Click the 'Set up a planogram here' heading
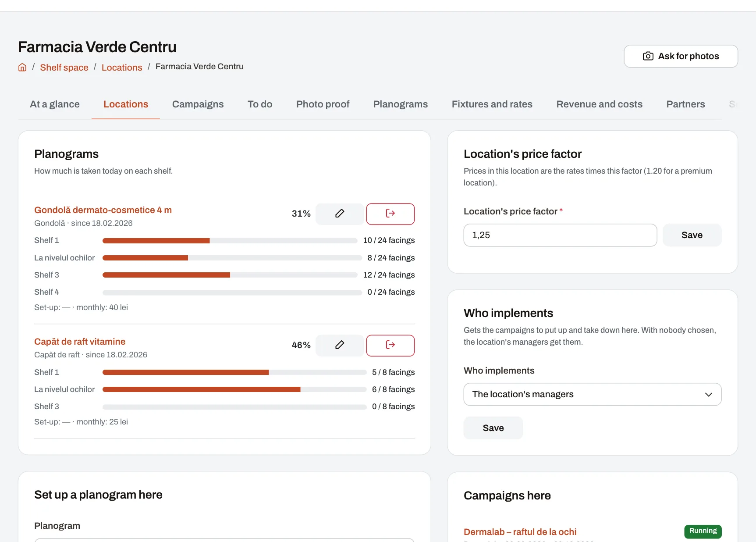The width and height of the screenshot is (756, 542). 98,495
